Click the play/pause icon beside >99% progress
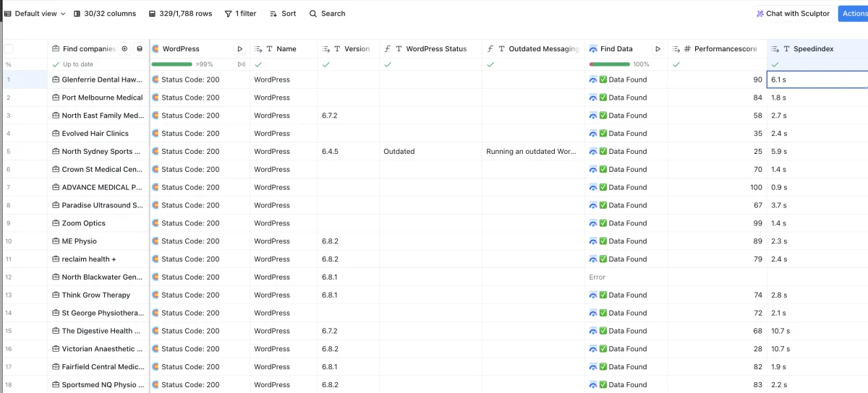868x393 pixels. (x=242, y=64)
